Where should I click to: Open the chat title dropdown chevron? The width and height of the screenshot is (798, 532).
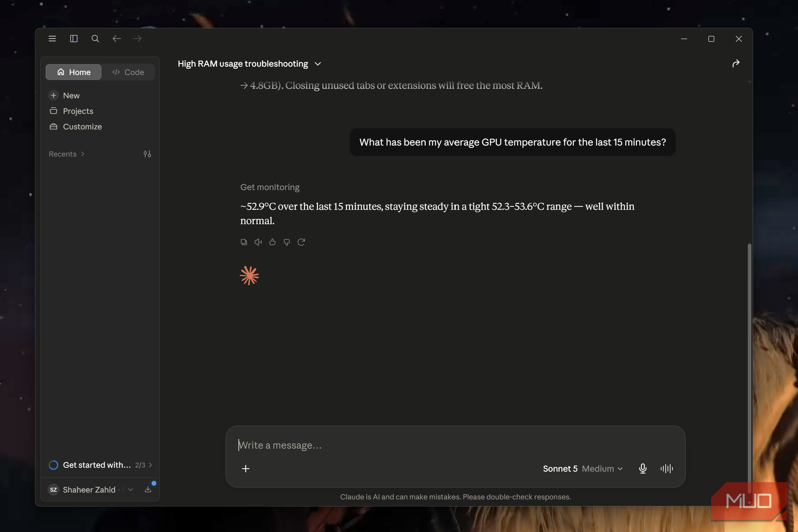(x=318, y=64)
